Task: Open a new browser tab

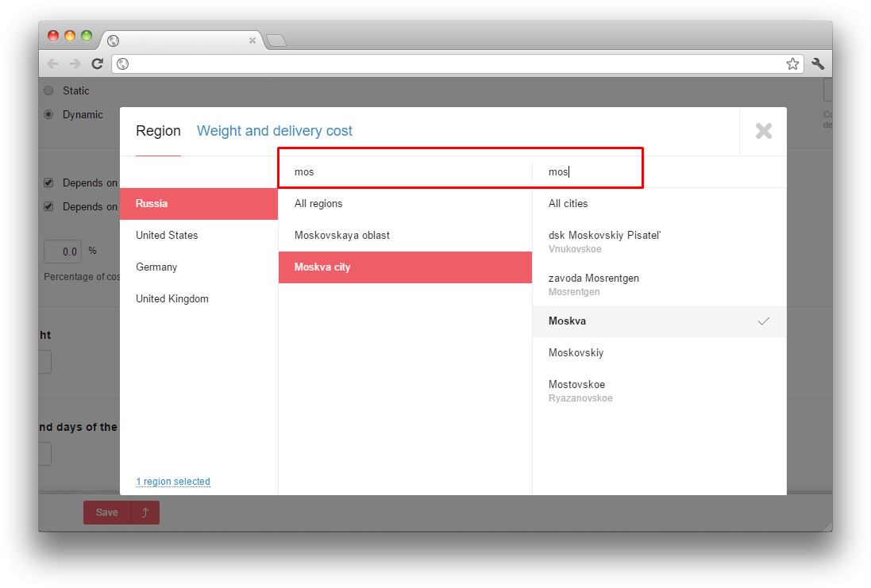Action: 276,40
